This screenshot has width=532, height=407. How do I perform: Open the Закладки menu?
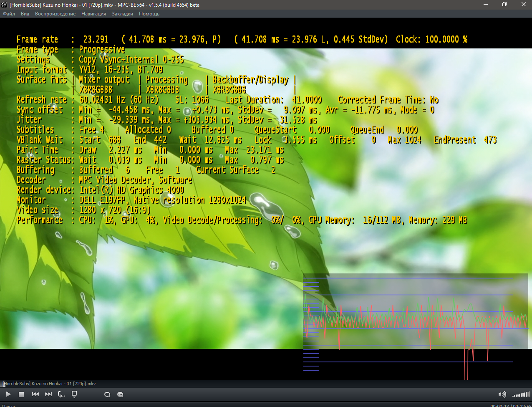(122, 14)
